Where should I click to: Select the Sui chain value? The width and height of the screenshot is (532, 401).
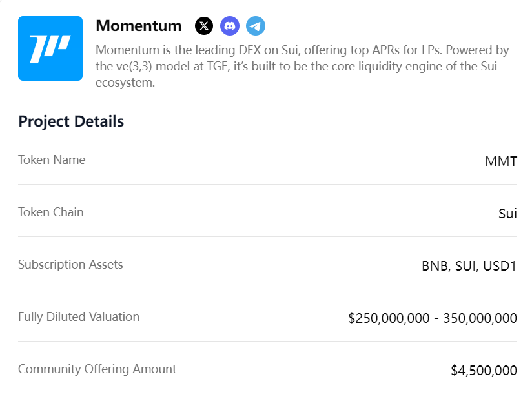point(507,214)
